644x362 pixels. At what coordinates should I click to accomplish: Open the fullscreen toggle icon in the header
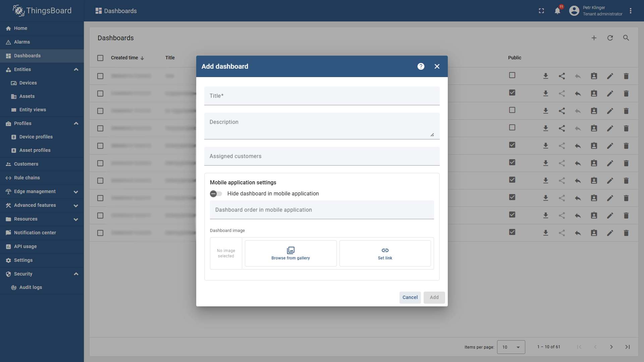pos(541,10)
